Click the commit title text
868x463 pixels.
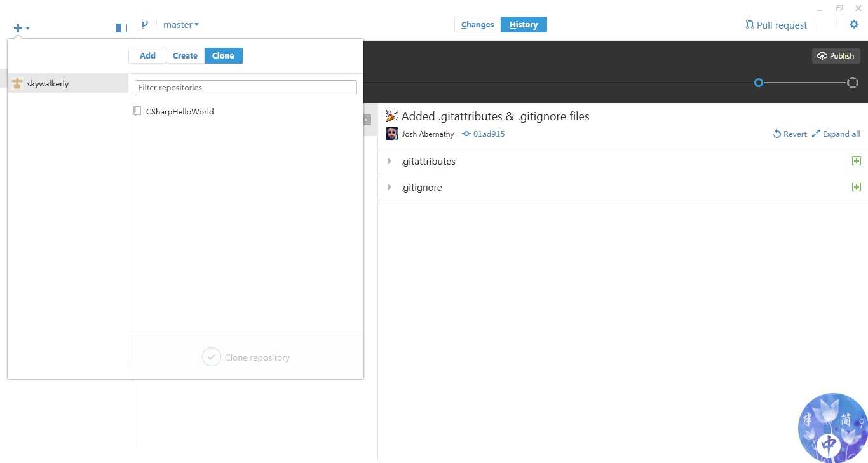coord(496,116)
